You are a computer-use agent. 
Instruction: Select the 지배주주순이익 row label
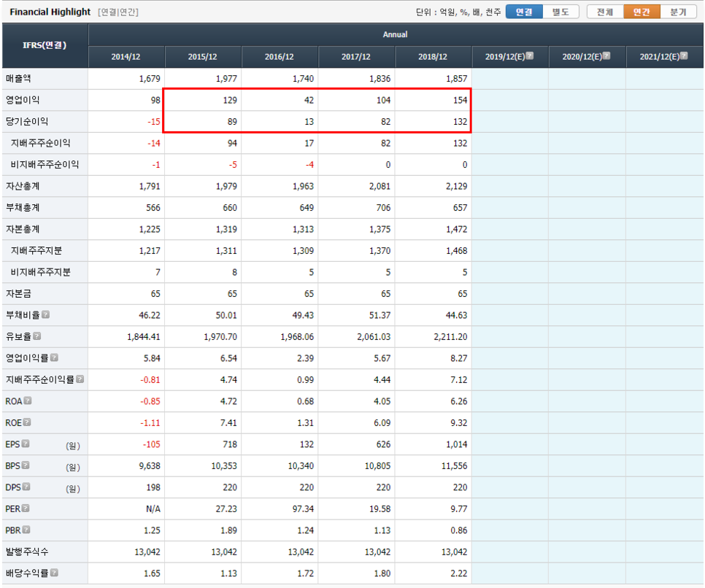coord(40,143)
